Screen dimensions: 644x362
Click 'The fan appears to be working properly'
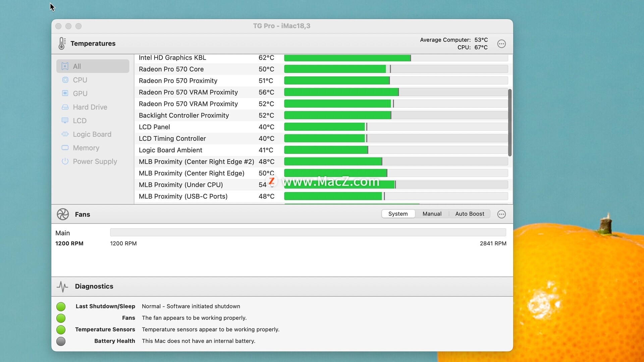tap(194, 318)
